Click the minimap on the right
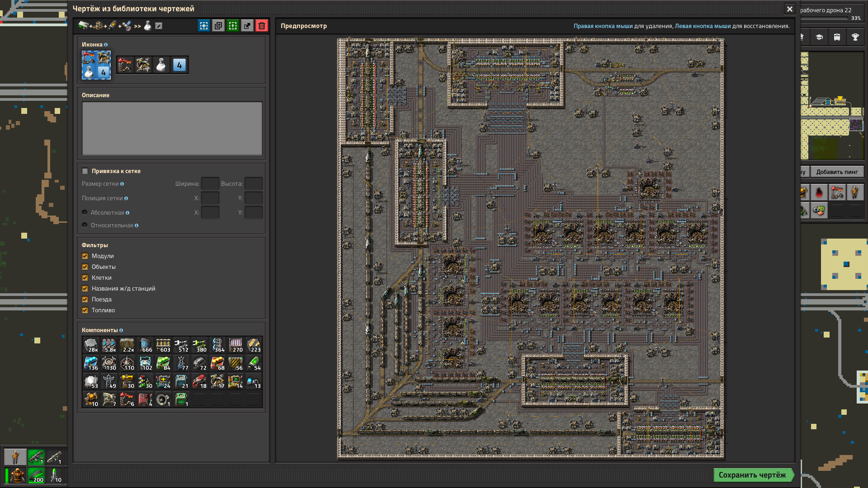This screenshot has width=868, height=488. (x=832, y=106)
